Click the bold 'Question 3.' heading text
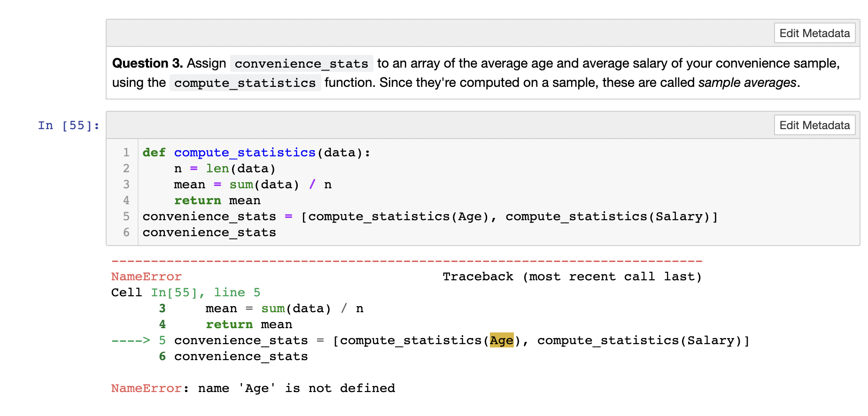868x416 pixels. [x=147, y=63]
